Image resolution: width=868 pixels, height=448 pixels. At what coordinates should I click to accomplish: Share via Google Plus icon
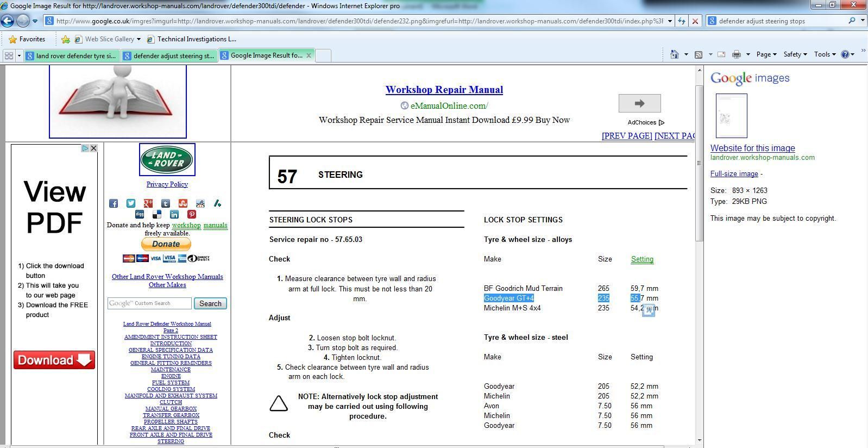click(x=148, y=203)
